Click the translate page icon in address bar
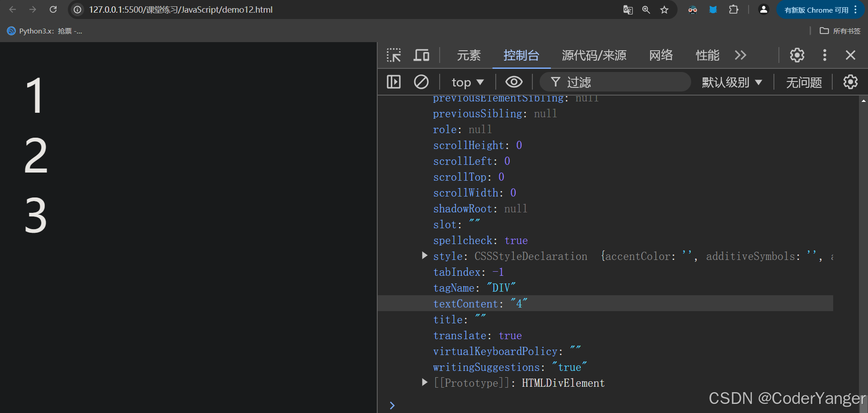 pos(628,10)
